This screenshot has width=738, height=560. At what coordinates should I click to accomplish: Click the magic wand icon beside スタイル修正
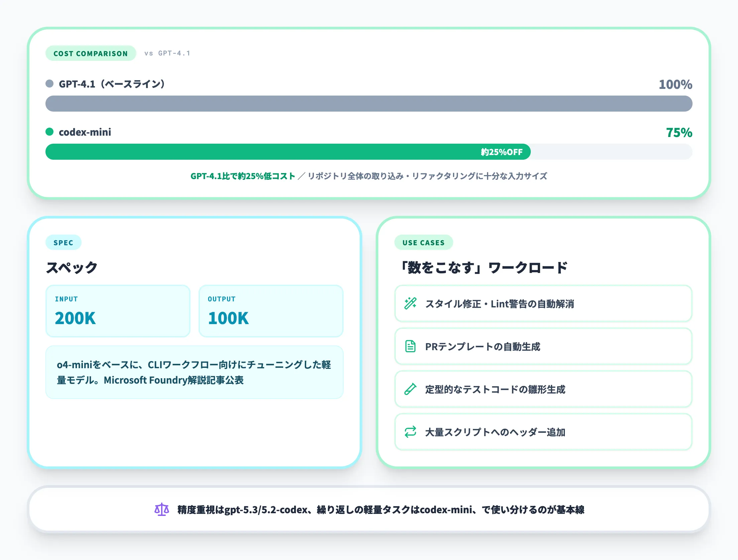410,303
